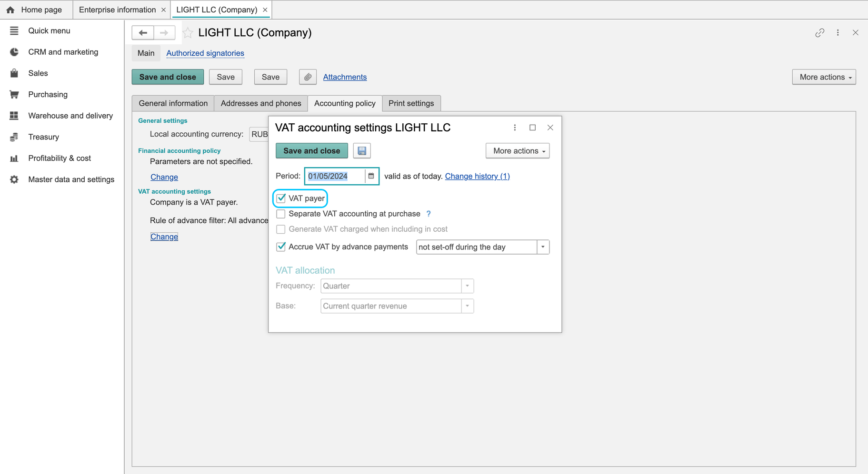Click the get link chain icon

click(819, 33)
